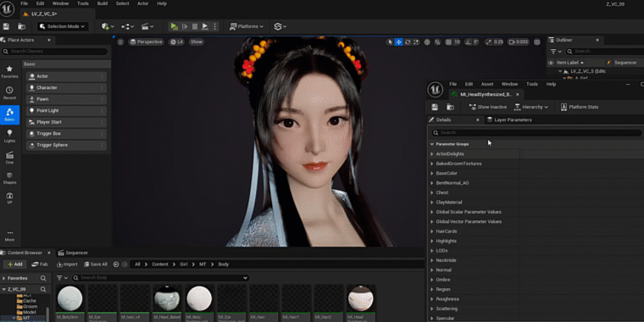Open the Sequencer tab

coord(73,253)
